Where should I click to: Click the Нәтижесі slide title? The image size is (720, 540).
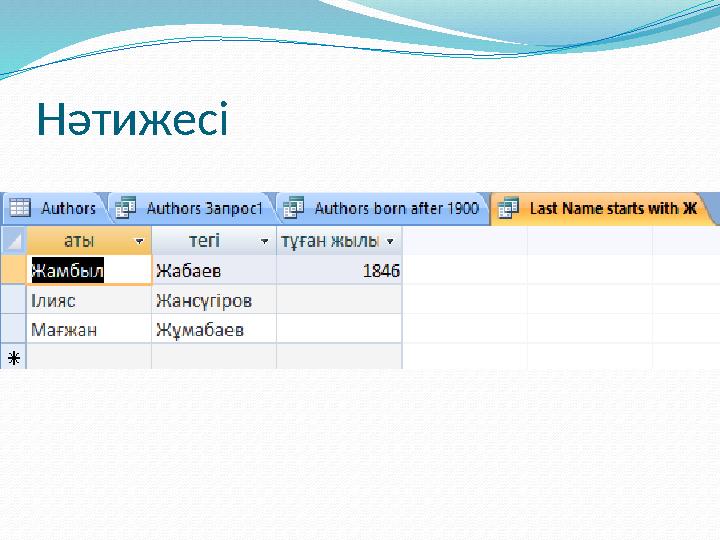[x=132, y=118]
